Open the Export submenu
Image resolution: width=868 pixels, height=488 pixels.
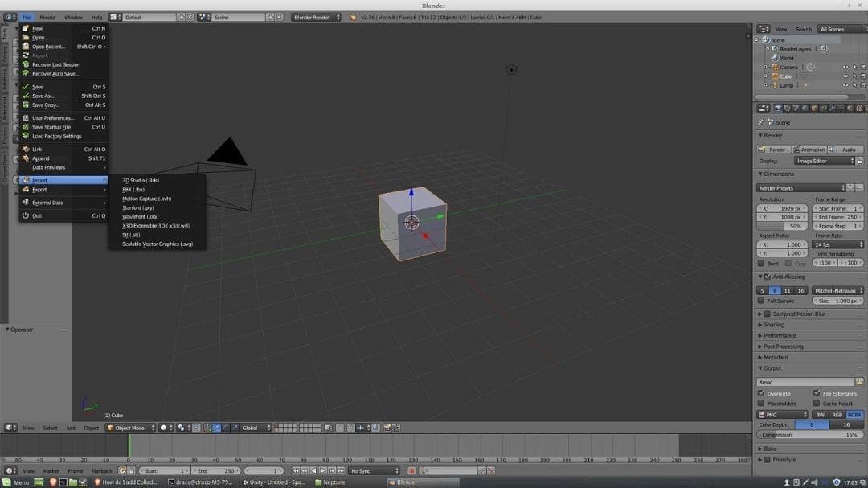[63, 190]
